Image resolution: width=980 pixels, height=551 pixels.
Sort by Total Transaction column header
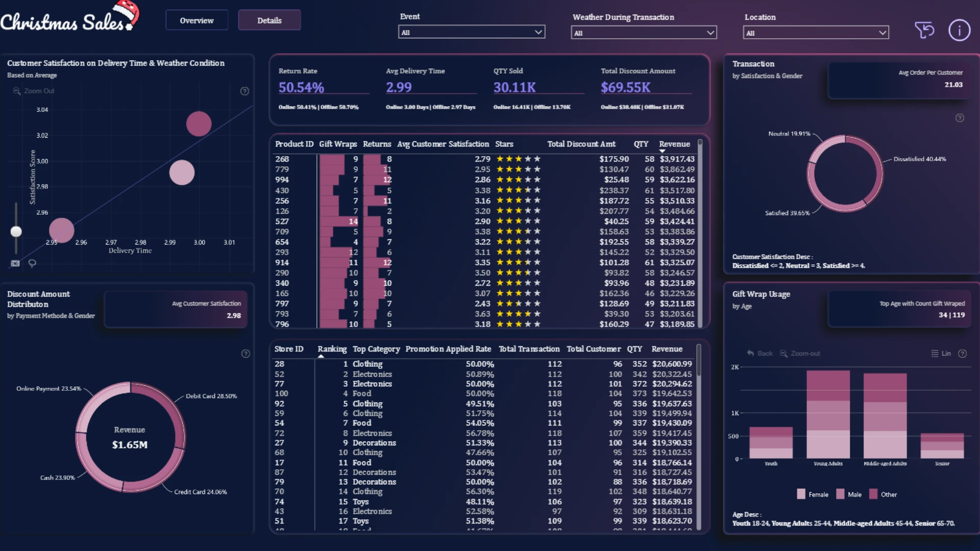click(x=529, y=349)
